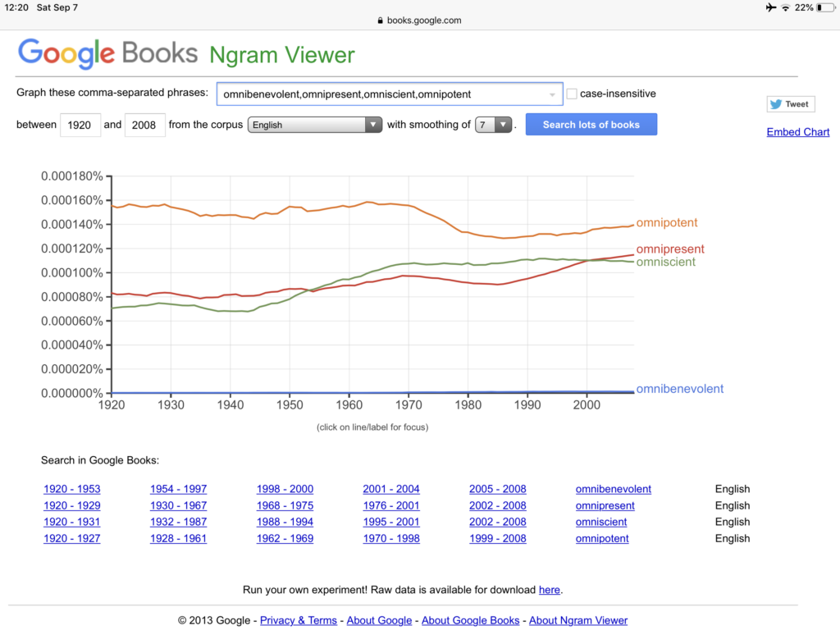Tap the Wi-Fi icon in status bar
840x630 pixels.
[785, 7]
